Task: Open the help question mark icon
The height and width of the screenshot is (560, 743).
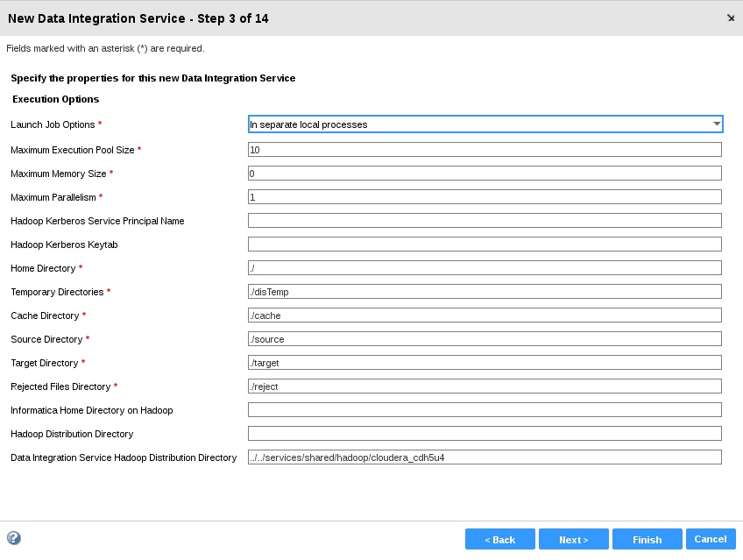Action: coord(14,538)
